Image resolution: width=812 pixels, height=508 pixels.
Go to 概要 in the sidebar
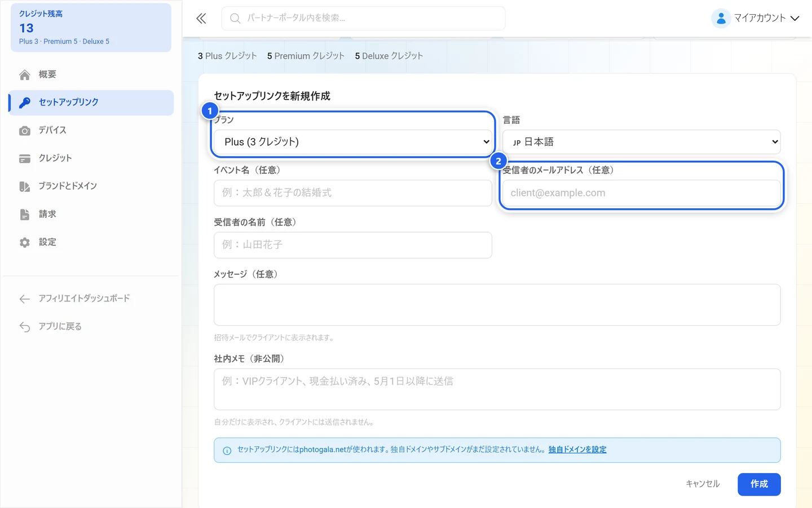point(91,75)
